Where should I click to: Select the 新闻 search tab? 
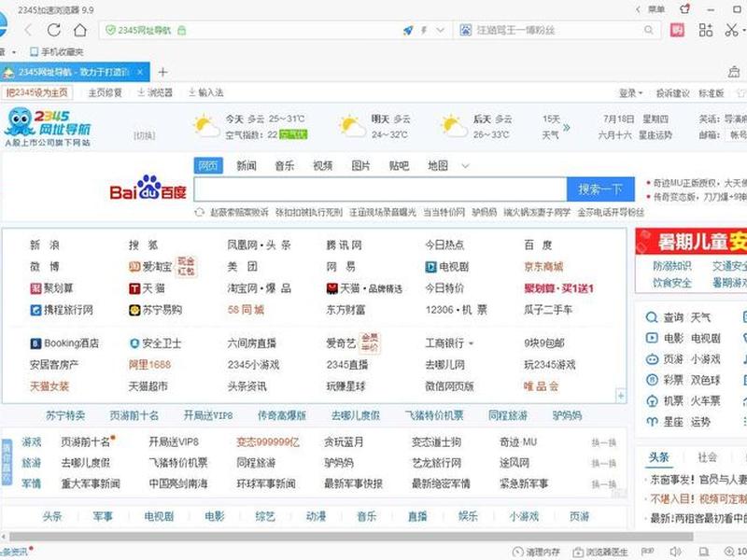coord(247,166)
